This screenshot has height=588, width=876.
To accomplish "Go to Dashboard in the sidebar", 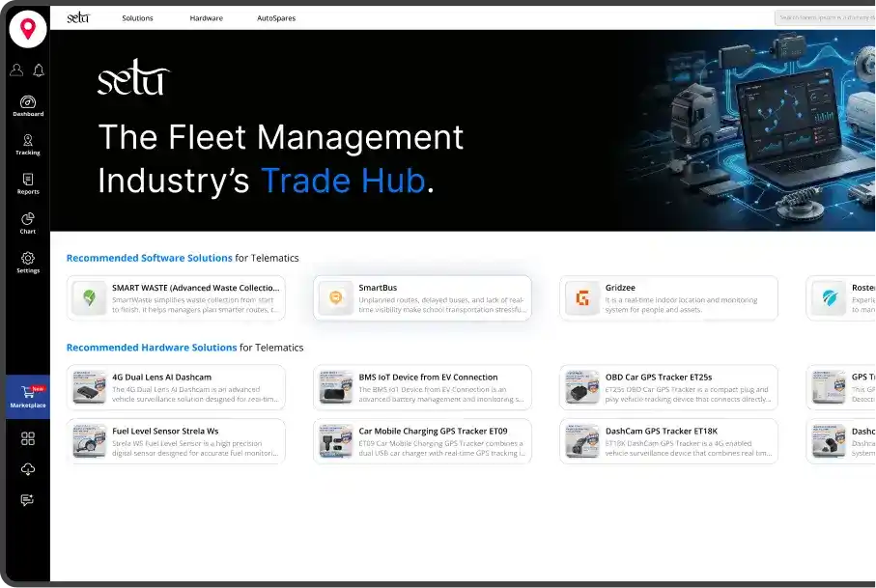I will click(x=27, y=106).
